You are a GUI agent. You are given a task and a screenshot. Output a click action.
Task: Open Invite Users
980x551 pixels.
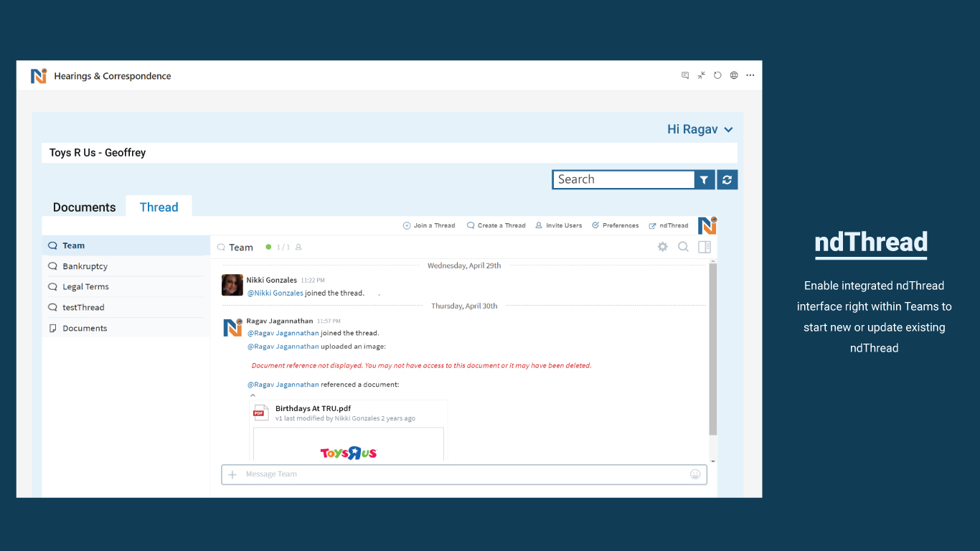[559, 225]
